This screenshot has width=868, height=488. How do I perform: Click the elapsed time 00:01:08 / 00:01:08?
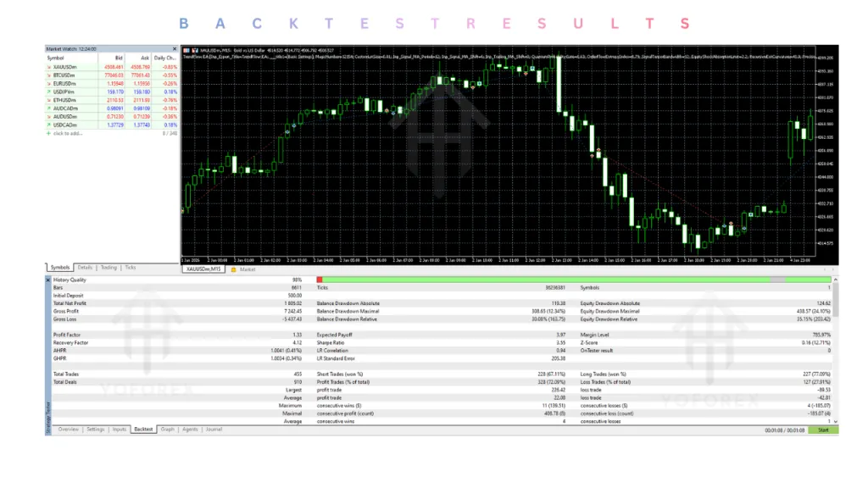click(x=784, y=430)
